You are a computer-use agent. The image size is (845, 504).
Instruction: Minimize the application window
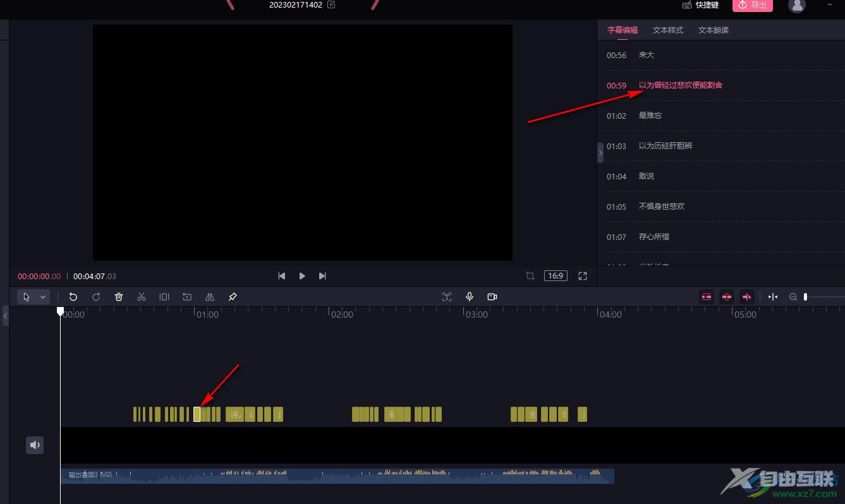[830, 4]
